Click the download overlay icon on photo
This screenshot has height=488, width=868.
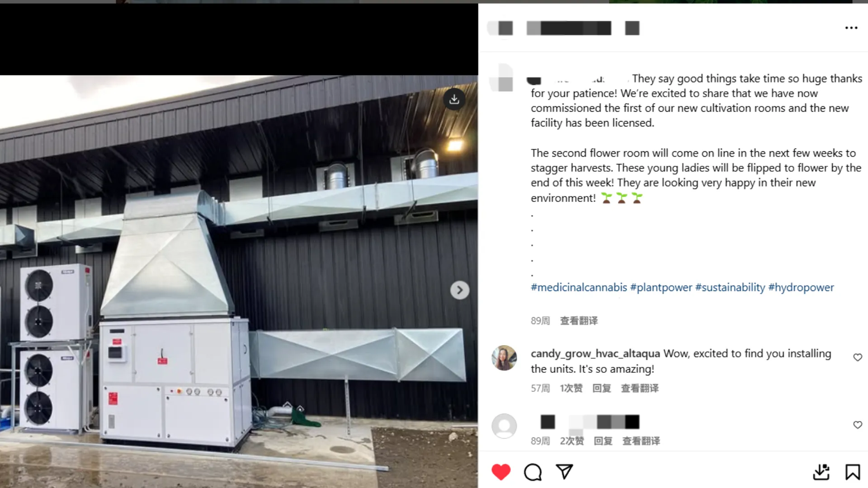pos(454,99)
